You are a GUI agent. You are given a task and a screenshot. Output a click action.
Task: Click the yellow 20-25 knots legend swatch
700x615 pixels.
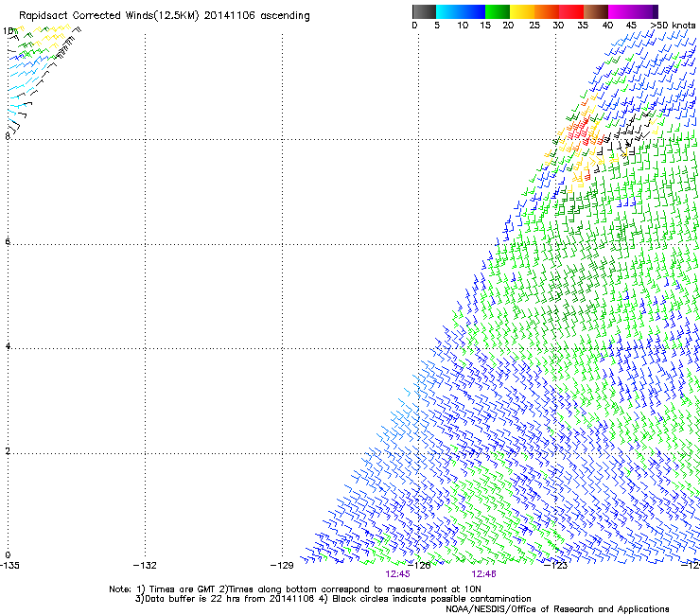click(522, 11)
